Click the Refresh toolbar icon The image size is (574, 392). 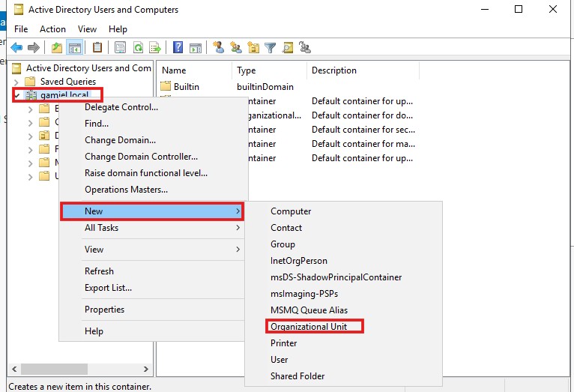tap(138, 47)
